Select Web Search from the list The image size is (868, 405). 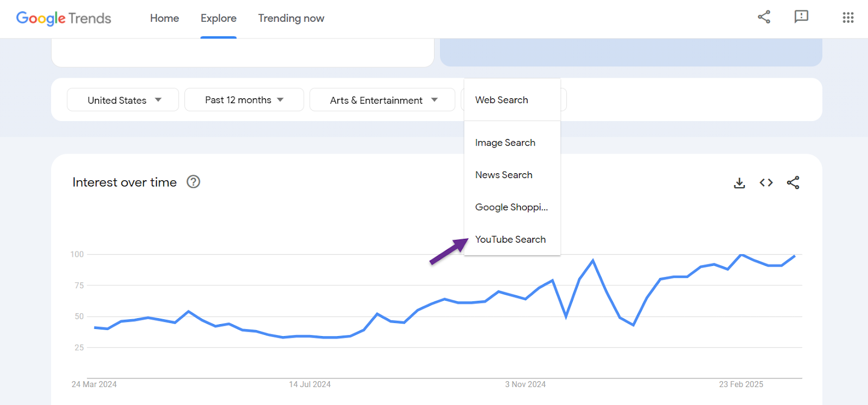[x=502, y=100]
